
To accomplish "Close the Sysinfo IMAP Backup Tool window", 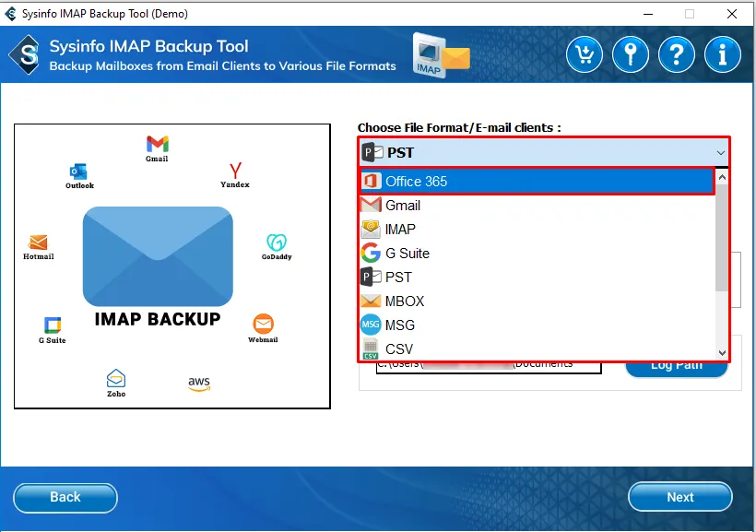I will [731, 14].
